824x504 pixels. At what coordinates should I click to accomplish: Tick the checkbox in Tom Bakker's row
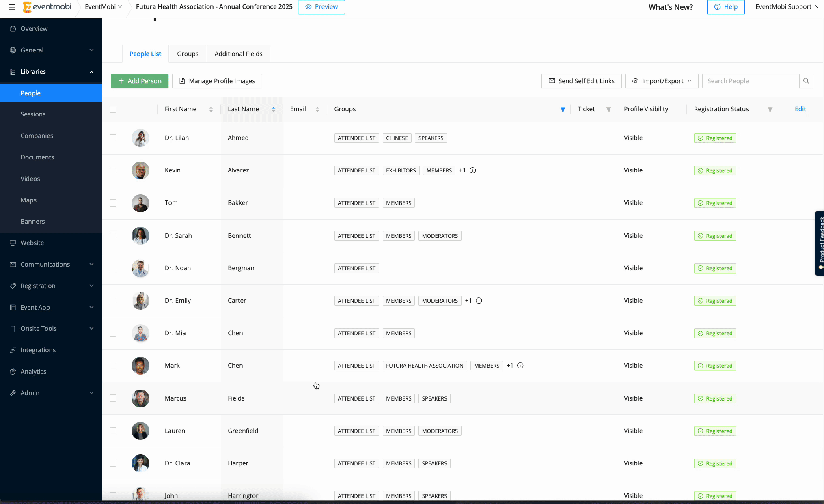(x=113, y=203)
